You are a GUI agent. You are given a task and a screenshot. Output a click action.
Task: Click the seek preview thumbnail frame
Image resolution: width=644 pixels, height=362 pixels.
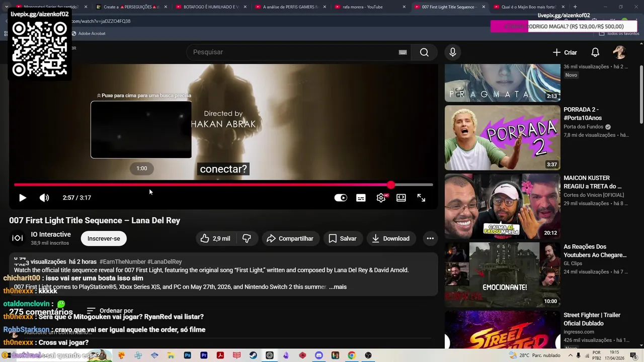(x=141, y=130)
